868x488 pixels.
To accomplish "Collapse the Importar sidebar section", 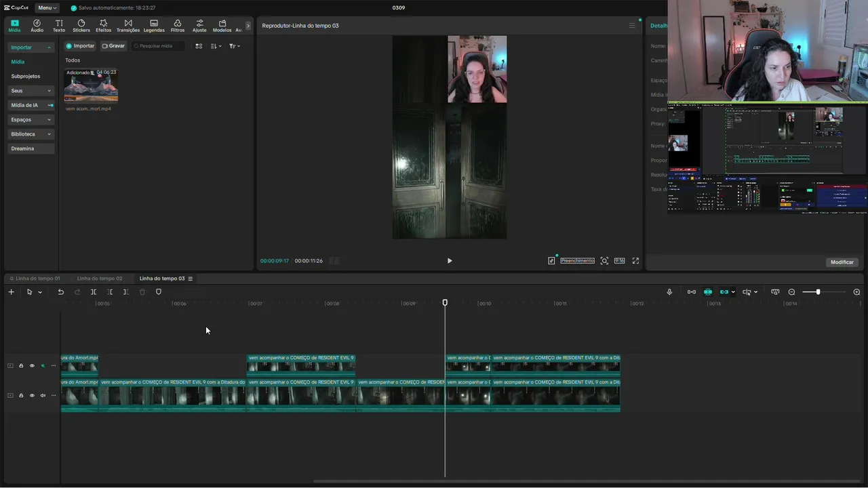I will click(x=31, y=47).
